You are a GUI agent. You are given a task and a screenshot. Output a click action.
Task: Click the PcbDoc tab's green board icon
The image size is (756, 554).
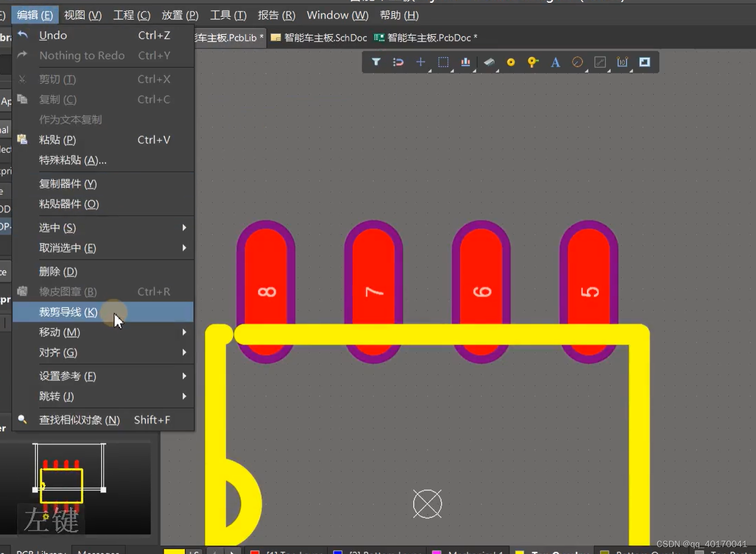pyautogui.click(x=379, y=37)
